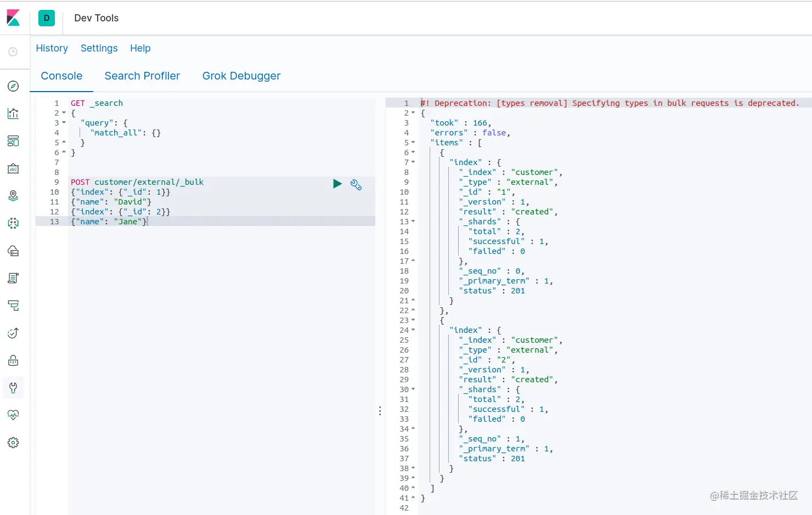The width and height of the screenshot is (812, 515).
Task: Collapse _shards fold arrow at line 13
Action: pos(413,222)
